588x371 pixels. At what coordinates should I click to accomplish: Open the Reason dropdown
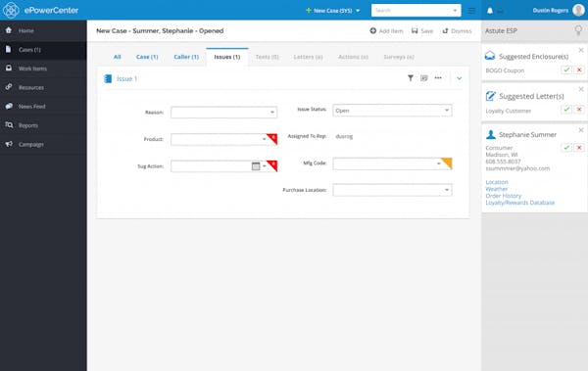point(272,112)
